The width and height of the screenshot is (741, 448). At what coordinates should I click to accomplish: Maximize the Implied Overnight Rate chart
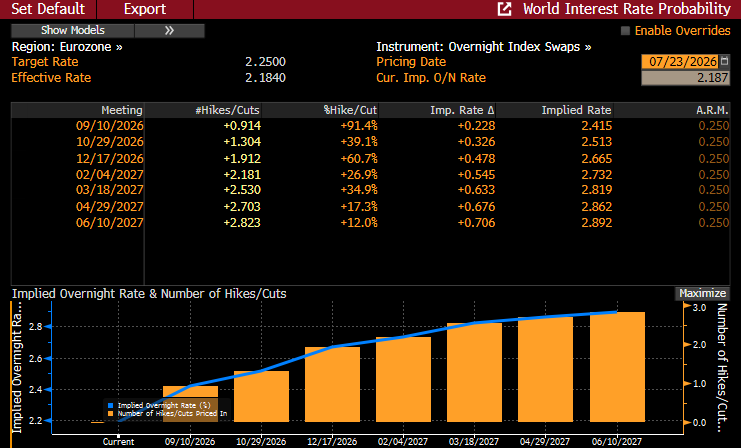(x=702, y=293)
